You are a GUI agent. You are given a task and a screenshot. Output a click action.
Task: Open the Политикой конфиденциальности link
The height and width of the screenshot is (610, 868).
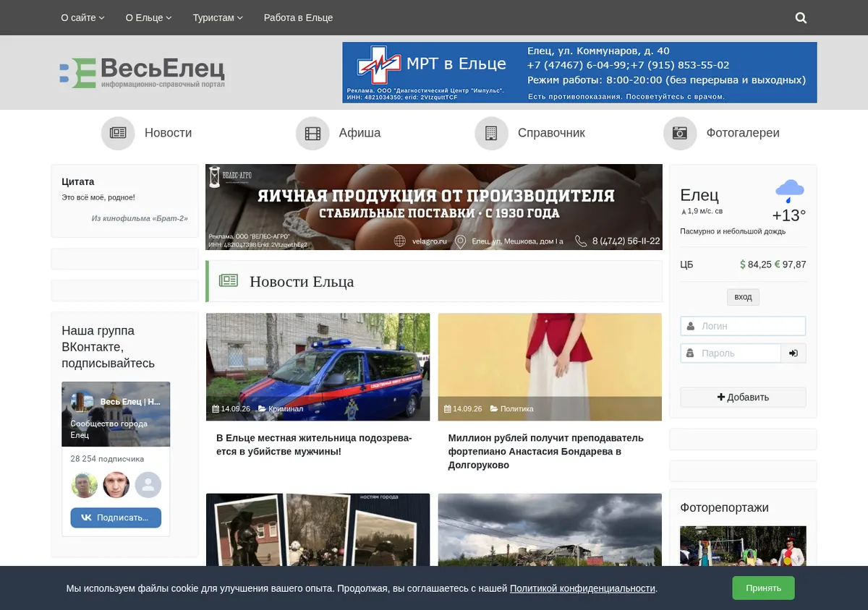coord(582,588)
